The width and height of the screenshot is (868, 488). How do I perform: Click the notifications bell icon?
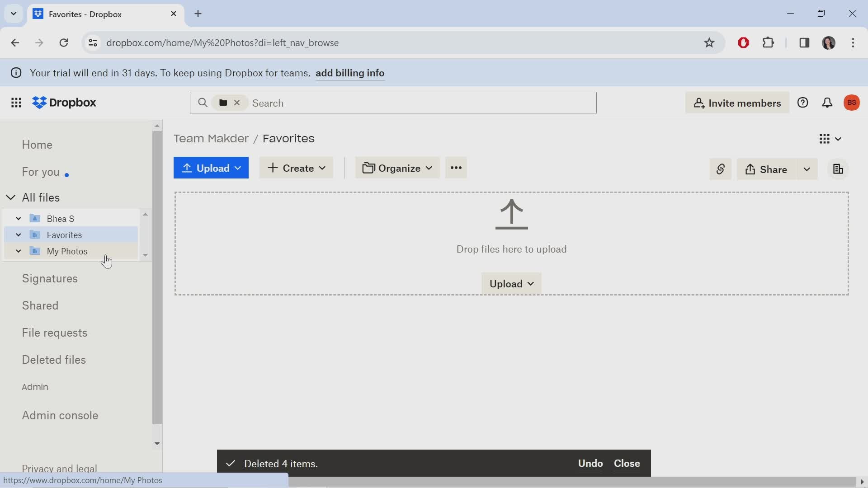tap(829, 103)
